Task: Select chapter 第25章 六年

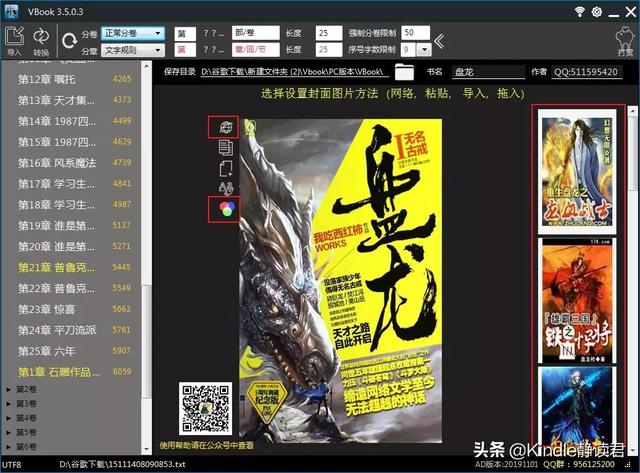Action: (73, 351)
